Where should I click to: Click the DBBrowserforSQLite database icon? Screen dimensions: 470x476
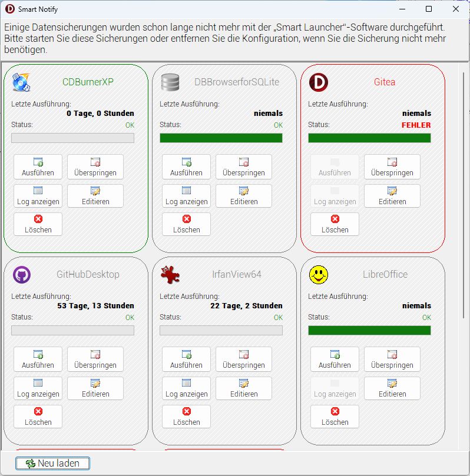[170, 82]
